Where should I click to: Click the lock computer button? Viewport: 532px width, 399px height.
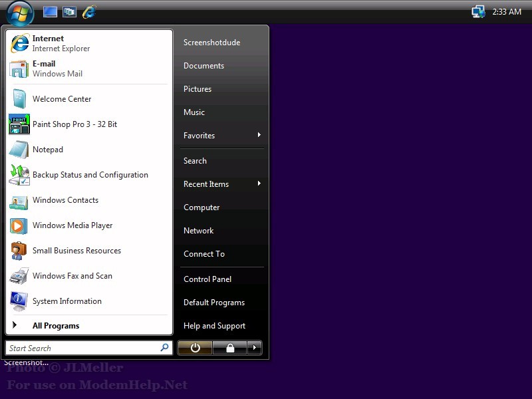(x=229, y=348)
